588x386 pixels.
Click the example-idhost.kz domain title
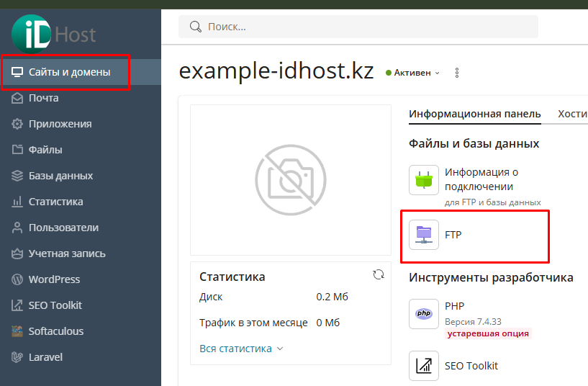click(x=276, y=71)
